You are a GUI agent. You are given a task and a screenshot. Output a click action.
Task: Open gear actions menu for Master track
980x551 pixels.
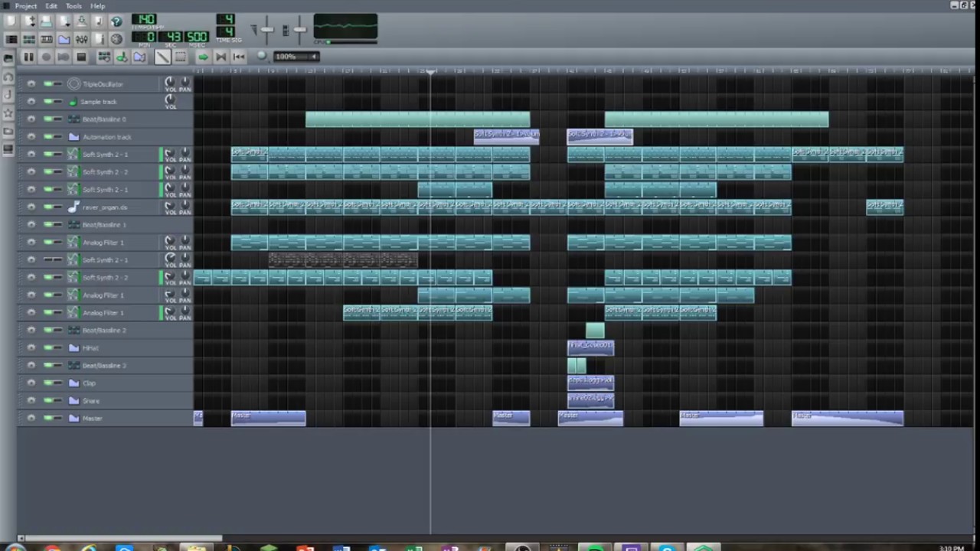pyautogui.click(x=31, y=419)
